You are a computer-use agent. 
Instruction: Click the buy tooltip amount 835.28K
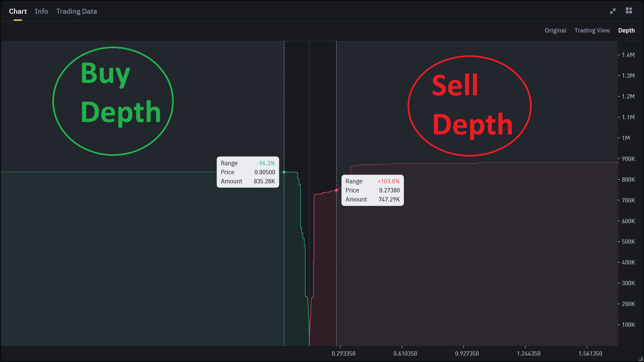(x=264, y=181)
